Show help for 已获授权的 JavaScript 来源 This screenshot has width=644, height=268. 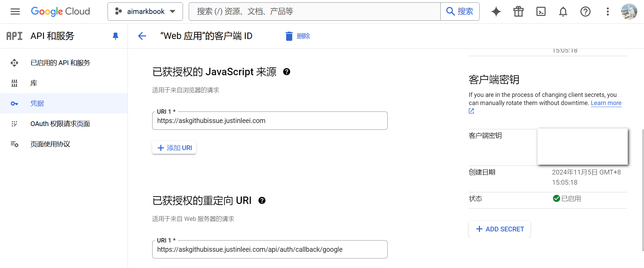tap(286, 72)
